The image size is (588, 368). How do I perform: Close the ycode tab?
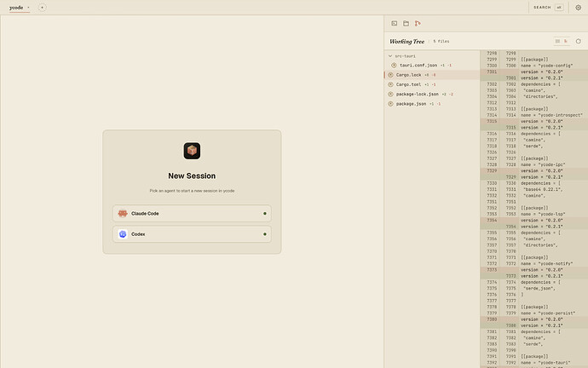[x=28, y=8]
